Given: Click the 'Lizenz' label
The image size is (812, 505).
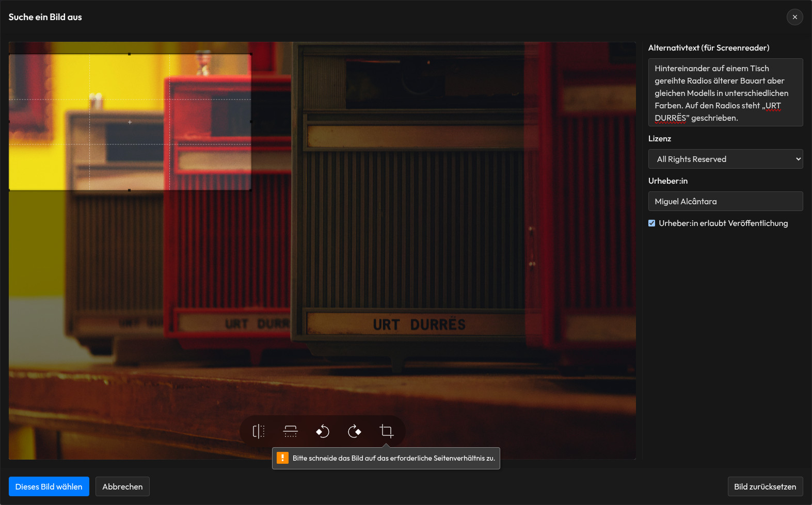Looking at the screenshot, I should [660, 139].
